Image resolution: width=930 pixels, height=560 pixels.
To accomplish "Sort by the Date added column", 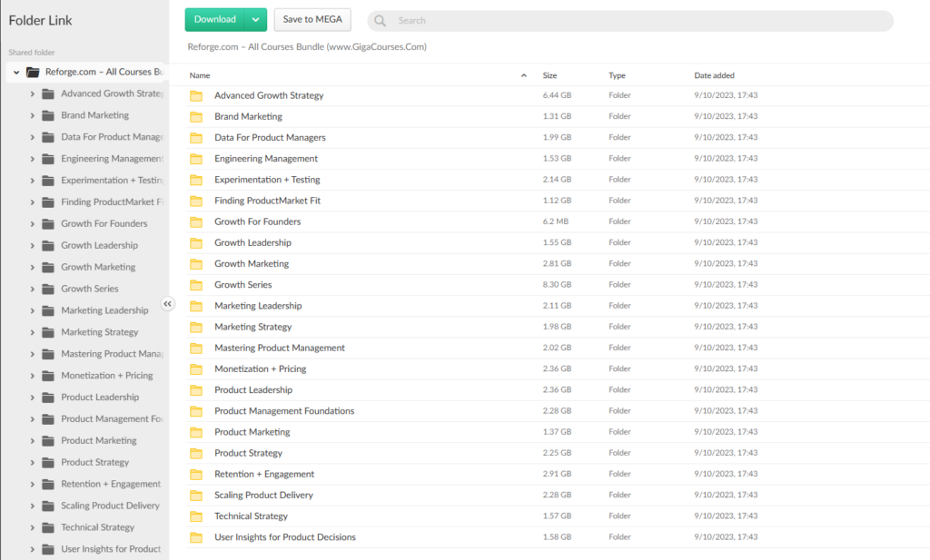I will [x=714, y=75].
